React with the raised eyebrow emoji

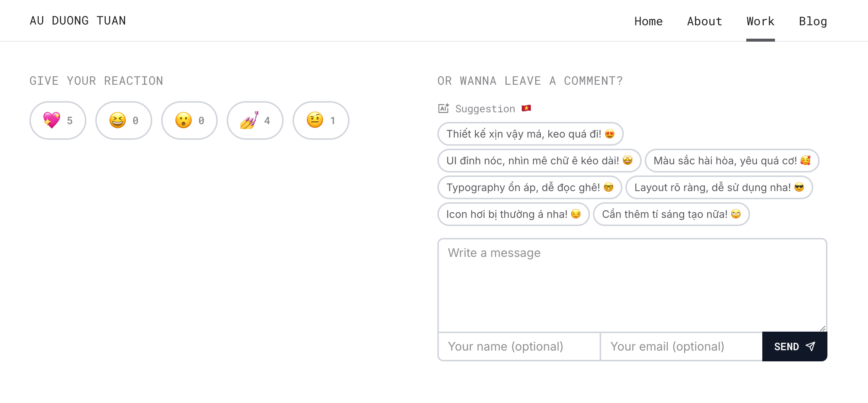(321, 120)
